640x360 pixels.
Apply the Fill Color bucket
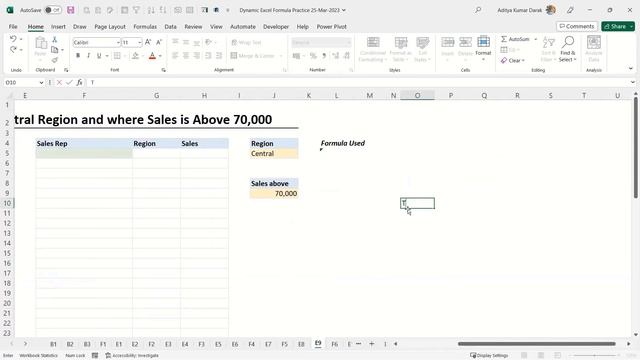tap(136, 56)
